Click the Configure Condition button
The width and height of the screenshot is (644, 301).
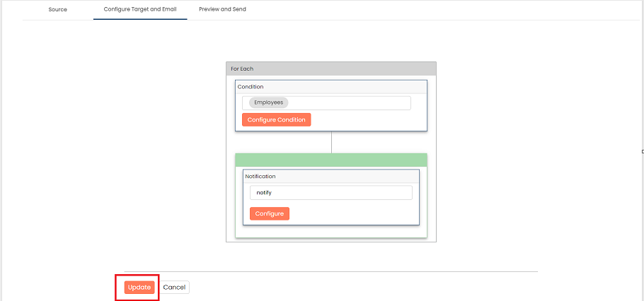coord(277,119)
